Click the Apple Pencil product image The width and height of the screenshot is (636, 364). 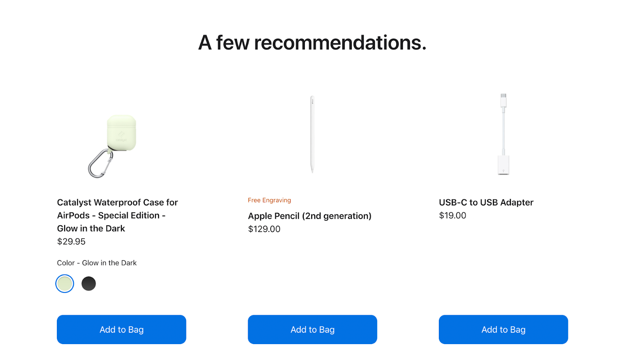[x=312, y=134]
